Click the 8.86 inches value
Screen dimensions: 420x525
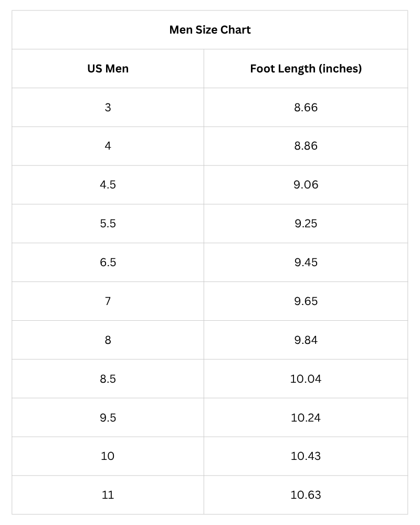[x=306, y=146]
